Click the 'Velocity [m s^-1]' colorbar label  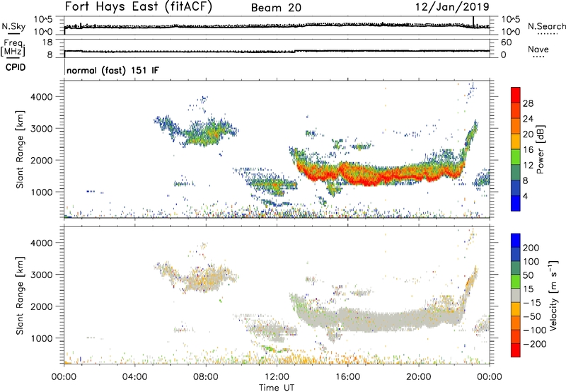pyautogui.click(x=553, y=295)
